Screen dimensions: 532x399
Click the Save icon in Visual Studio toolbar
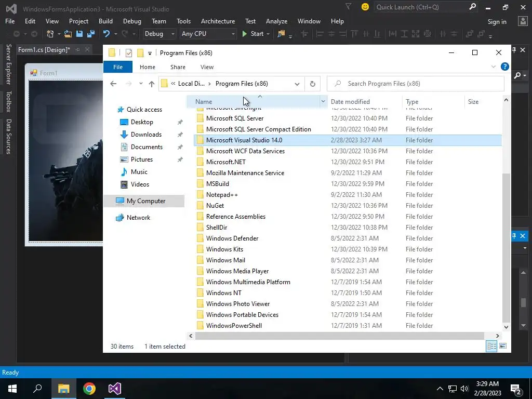click(79, 34)
